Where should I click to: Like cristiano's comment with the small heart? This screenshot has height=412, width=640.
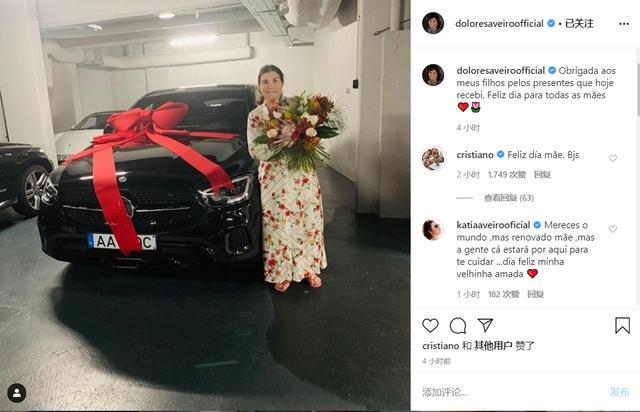pyautogui.click(x=613, y=158)
